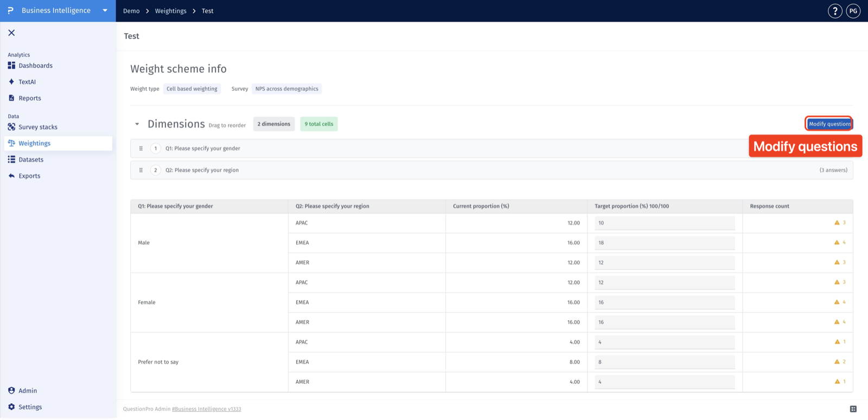Viewport: 868px width, 420px height.
Task: Click the Admin user icon
Action: pyautogui.click(x=11, y=391)
